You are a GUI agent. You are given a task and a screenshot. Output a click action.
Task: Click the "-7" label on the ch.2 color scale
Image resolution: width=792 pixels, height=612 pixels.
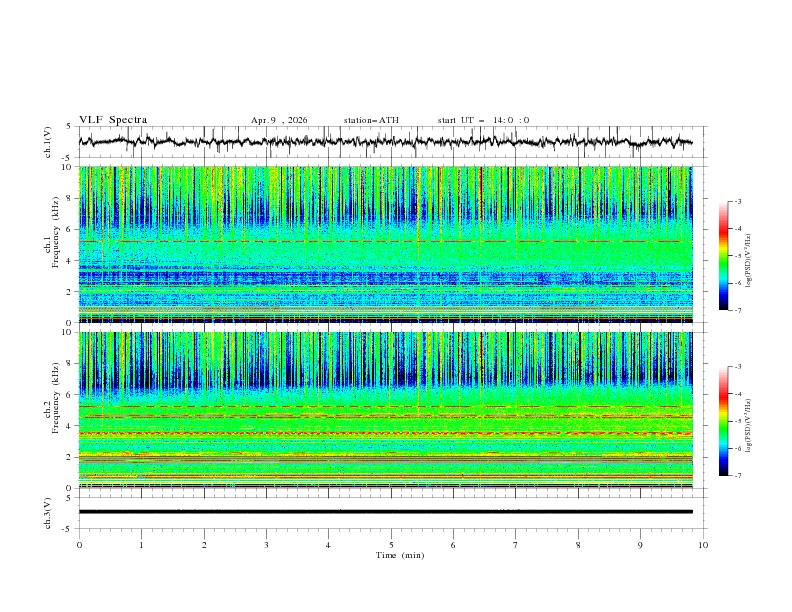coord(737,476)
